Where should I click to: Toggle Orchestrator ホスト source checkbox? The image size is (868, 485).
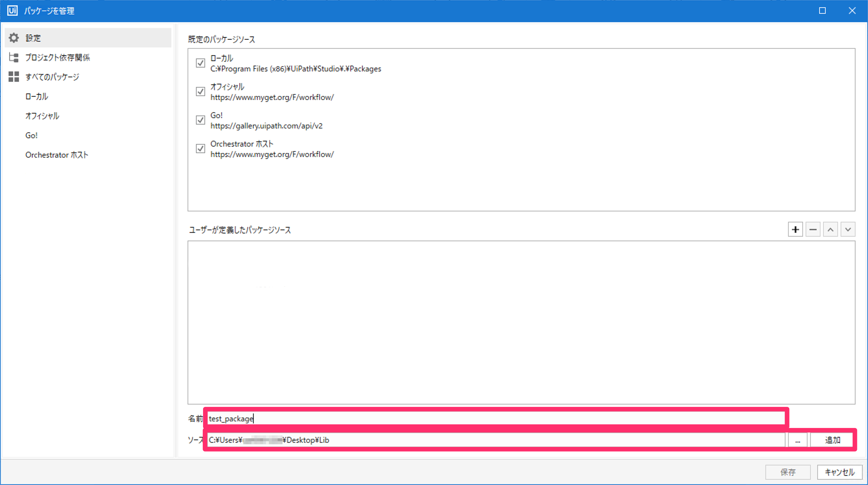(x=200, y=148)
